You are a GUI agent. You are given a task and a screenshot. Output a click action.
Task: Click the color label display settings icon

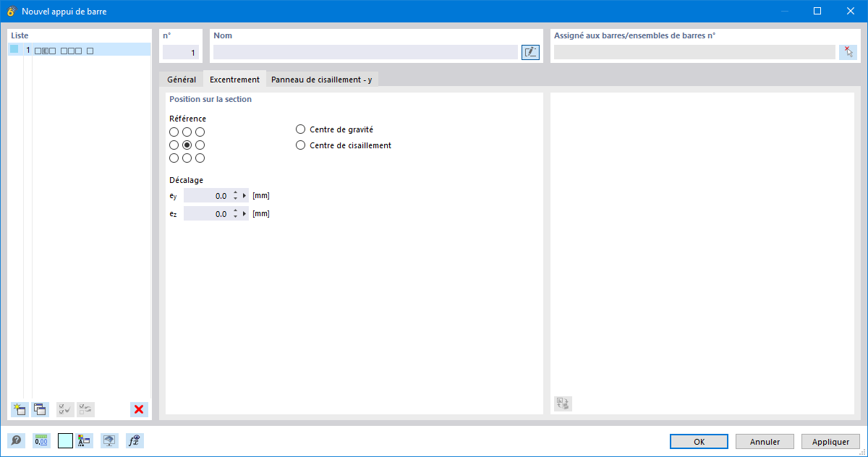84,440
